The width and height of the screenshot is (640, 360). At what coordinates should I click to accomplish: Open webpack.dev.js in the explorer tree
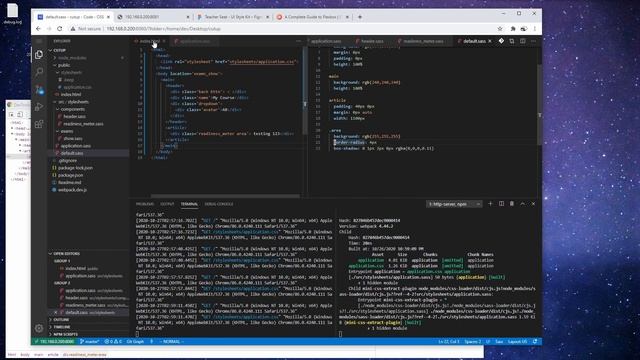point(72,190)
